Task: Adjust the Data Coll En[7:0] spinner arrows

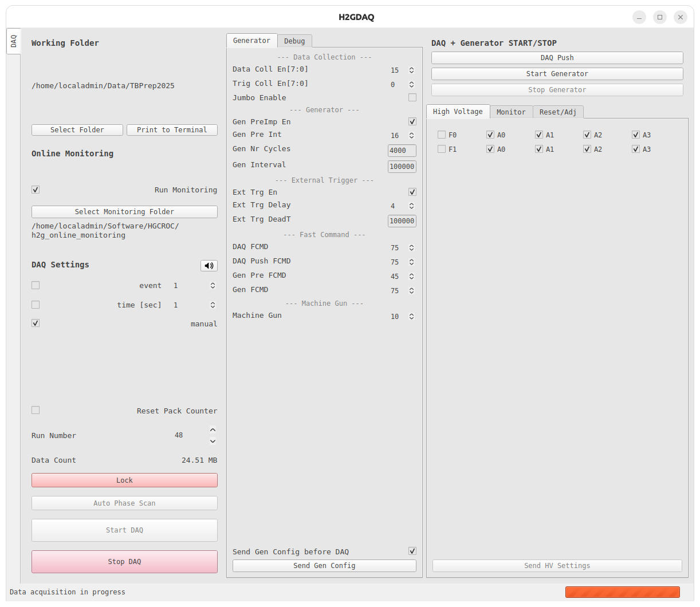Action: [x=411, y=70]
